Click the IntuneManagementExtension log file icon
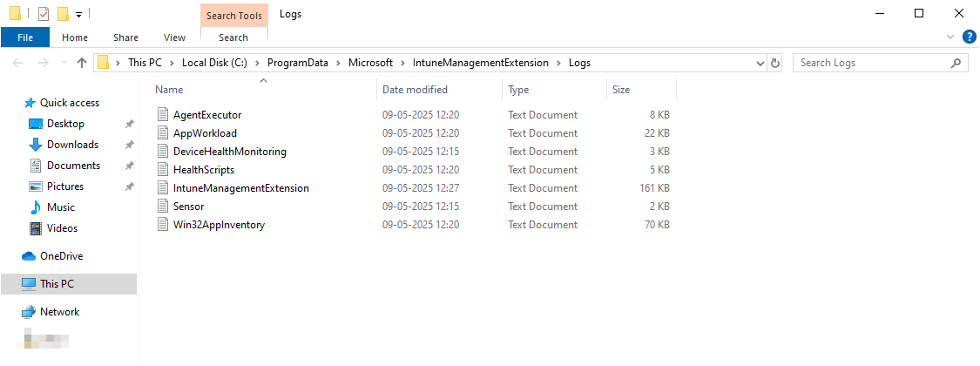 163,187
